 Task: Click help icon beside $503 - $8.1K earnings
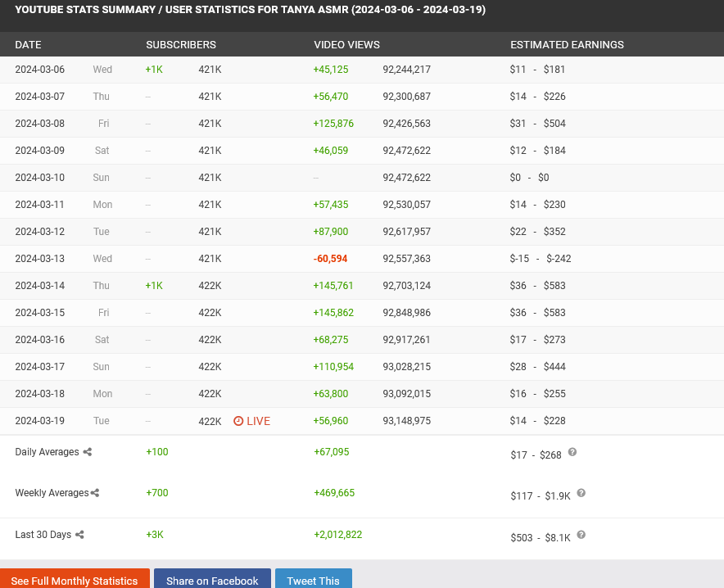click(581, 535)
